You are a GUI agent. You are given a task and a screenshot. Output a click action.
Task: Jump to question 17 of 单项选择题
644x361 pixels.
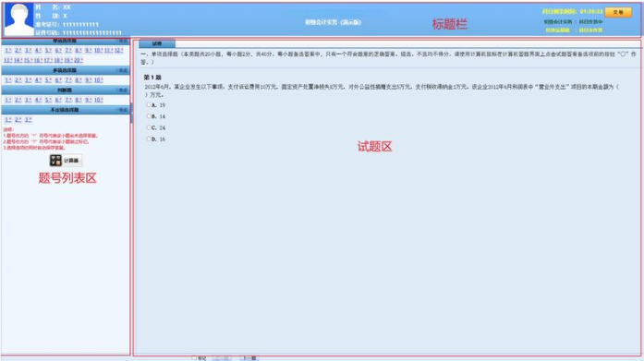(48, 60)
